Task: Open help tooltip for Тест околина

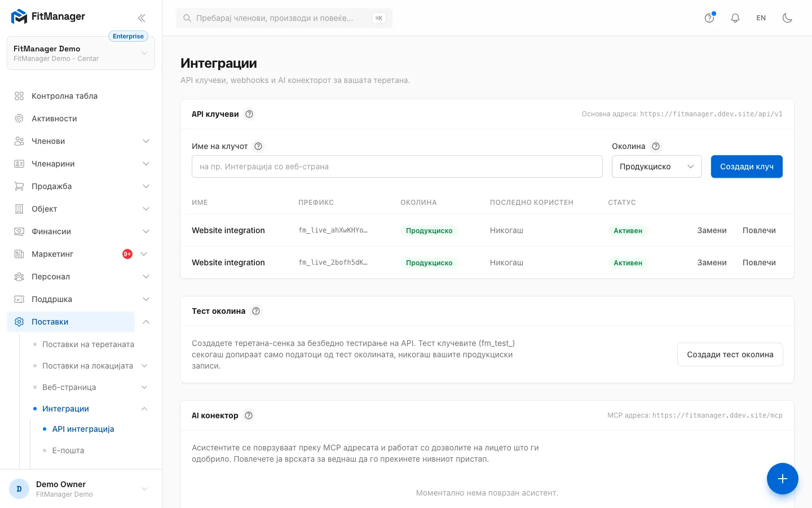Action: click(256, 311)
